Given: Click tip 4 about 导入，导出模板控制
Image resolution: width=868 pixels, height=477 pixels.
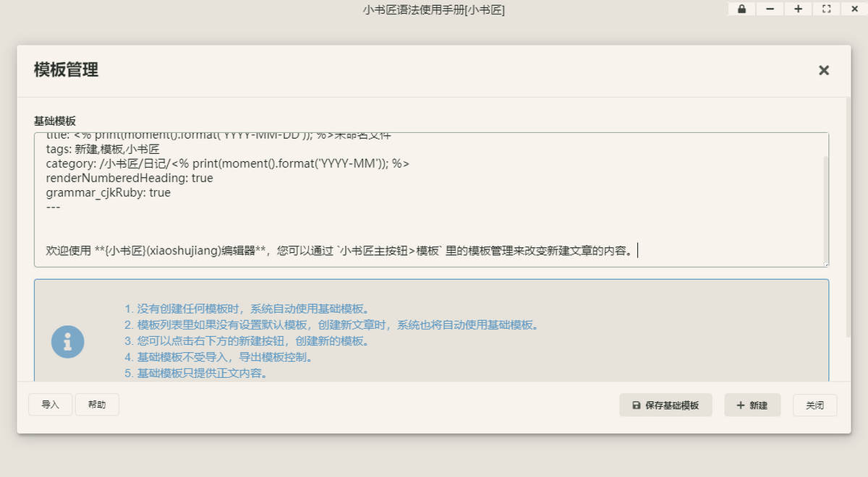Looking at the screenshot, I should pos(218,358).
